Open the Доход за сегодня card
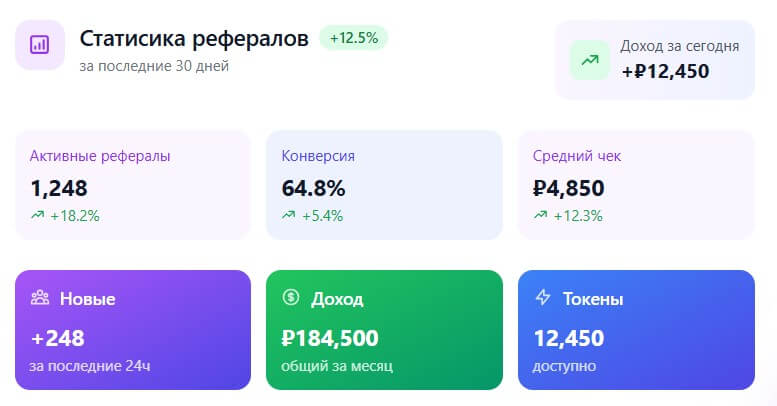This screenshot has height=406, width=777. coord(654,60)
